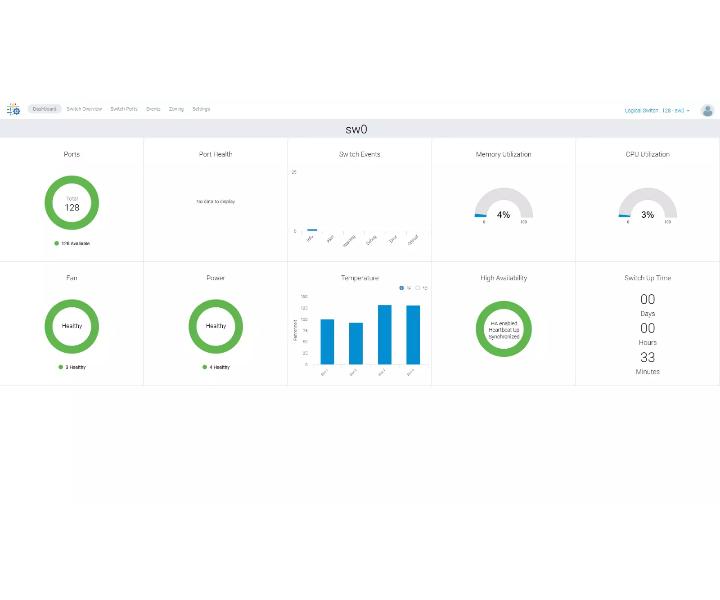Switch to the Dashboard tab
The image size is (720, 600).
[45, 109]
